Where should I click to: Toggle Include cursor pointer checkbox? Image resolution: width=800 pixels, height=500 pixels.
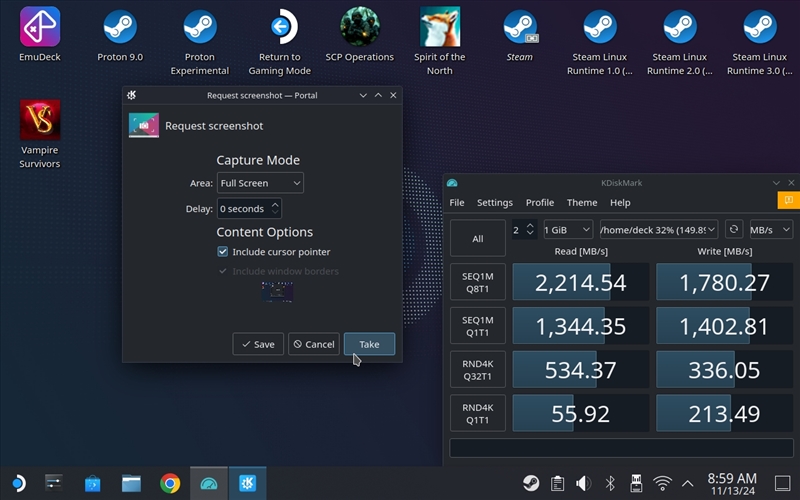[x=223, y=252]
